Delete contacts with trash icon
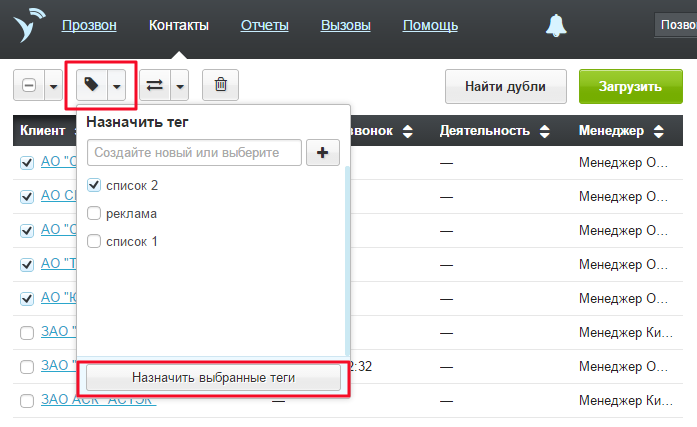 click(x=220, y=86)
